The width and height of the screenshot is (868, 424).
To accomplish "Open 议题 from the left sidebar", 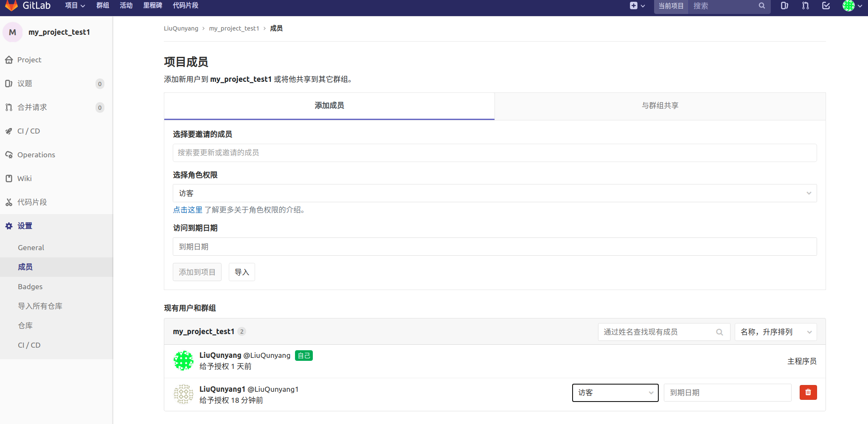I will 25,84.
